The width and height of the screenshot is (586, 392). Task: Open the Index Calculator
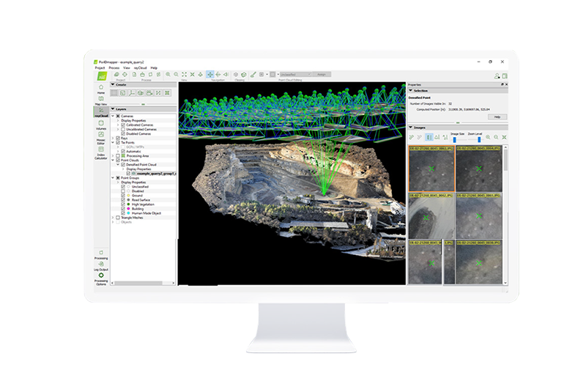coord(100,153)
